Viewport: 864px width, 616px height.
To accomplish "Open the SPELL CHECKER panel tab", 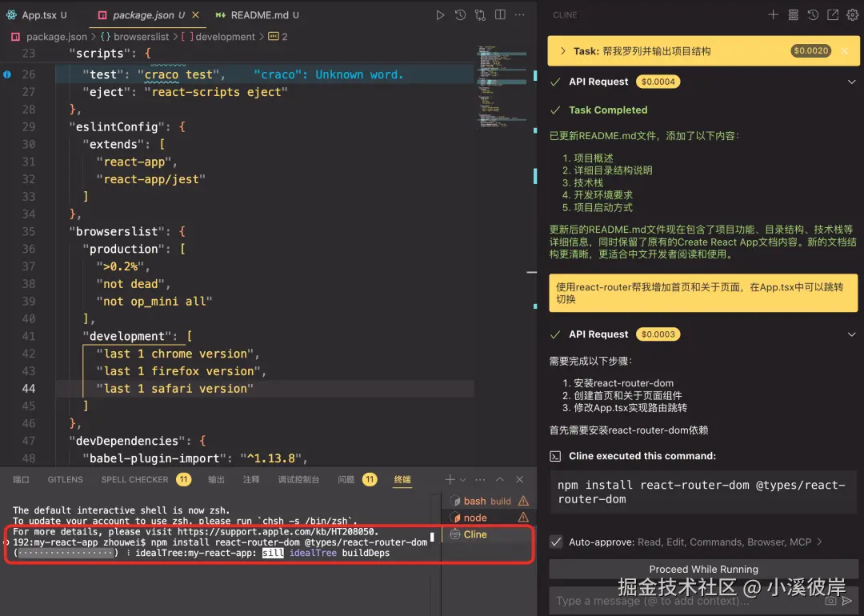I will click(x=134, y=479).
